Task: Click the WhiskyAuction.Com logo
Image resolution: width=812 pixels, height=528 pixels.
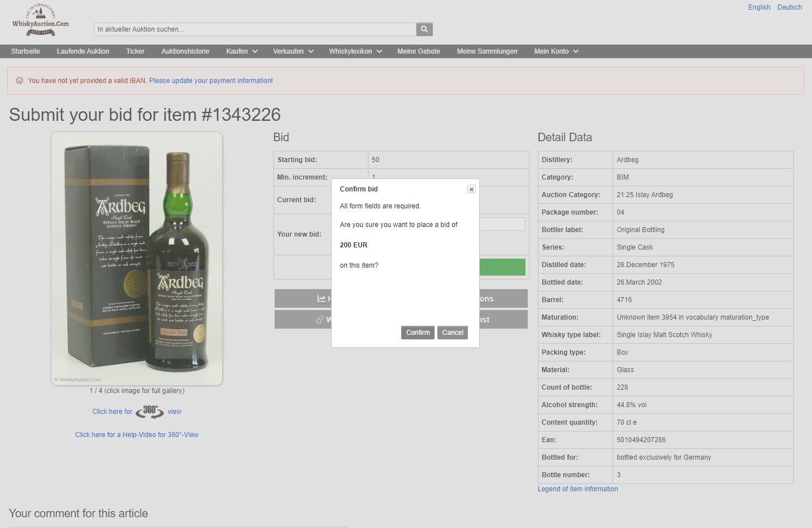Action: [x=41, y=21]
